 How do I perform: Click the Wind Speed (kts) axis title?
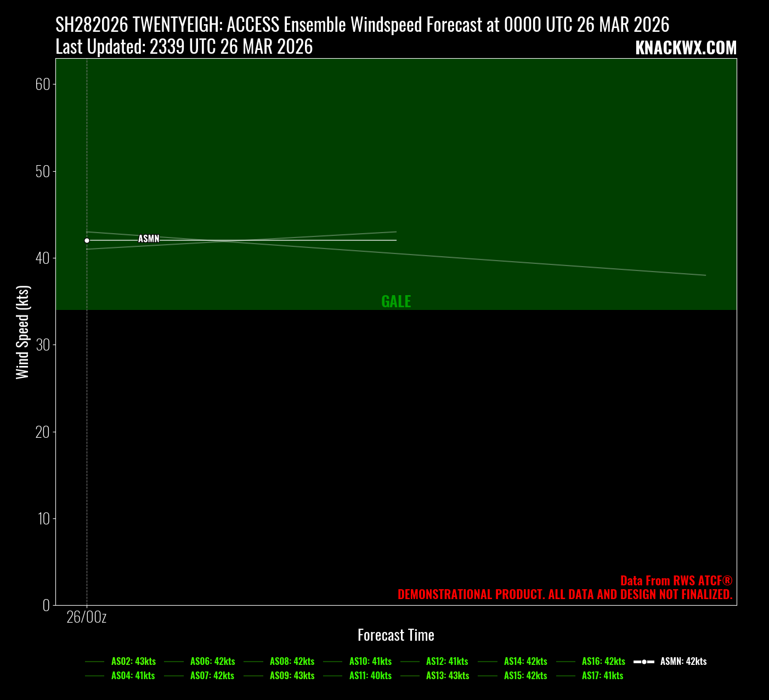22,332
